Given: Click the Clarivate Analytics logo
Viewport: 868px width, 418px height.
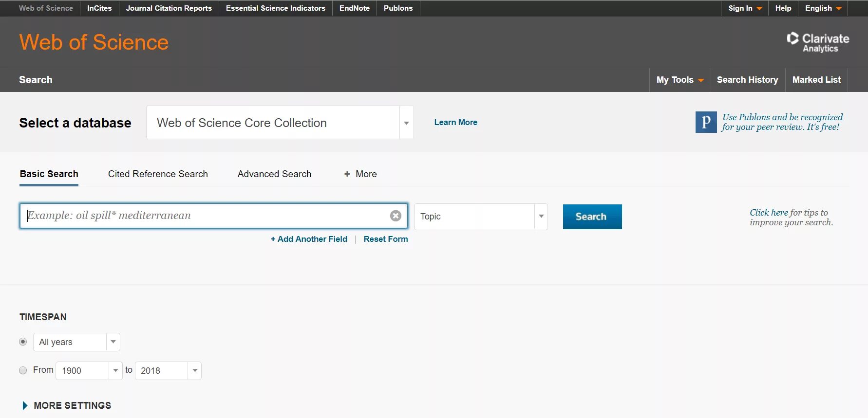Looking at the screenshot, I should [818, 42].
